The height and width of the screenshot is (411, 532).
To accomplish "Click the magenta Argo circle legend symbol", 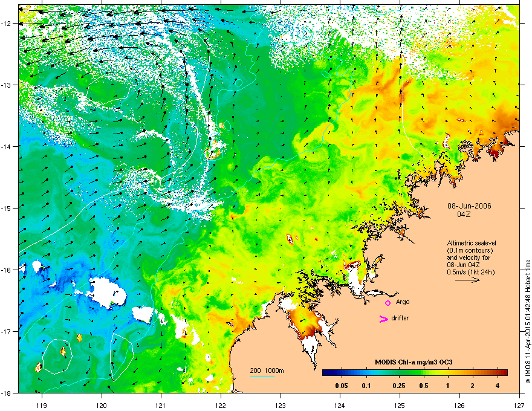I will (388, 303).
